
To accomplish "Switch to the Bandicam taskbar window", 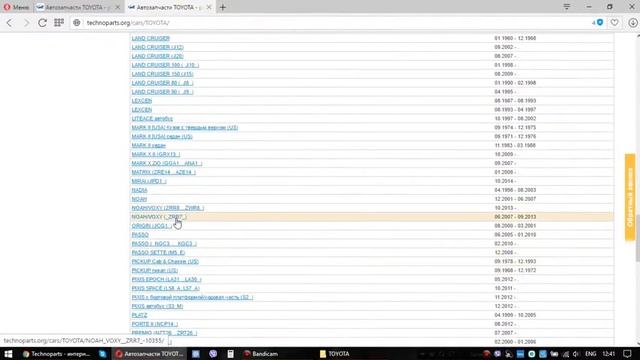I will [x=261, y=354].
